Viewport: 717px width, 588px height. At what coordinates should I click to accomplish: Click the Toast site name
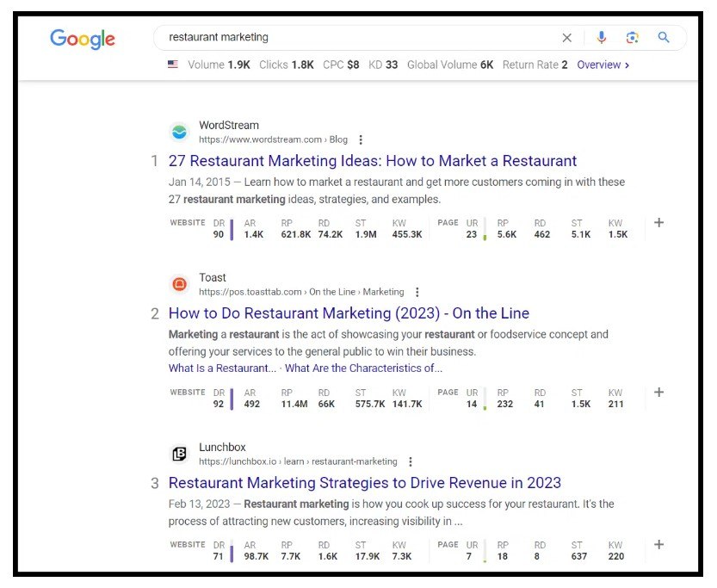tap(212, 277)
